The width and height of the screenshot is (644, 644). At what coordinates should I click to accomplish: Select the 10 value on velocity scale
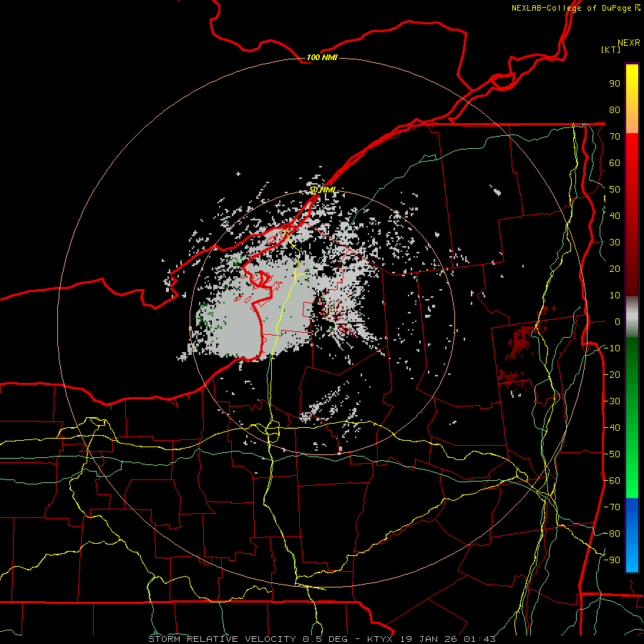(615, 296)
